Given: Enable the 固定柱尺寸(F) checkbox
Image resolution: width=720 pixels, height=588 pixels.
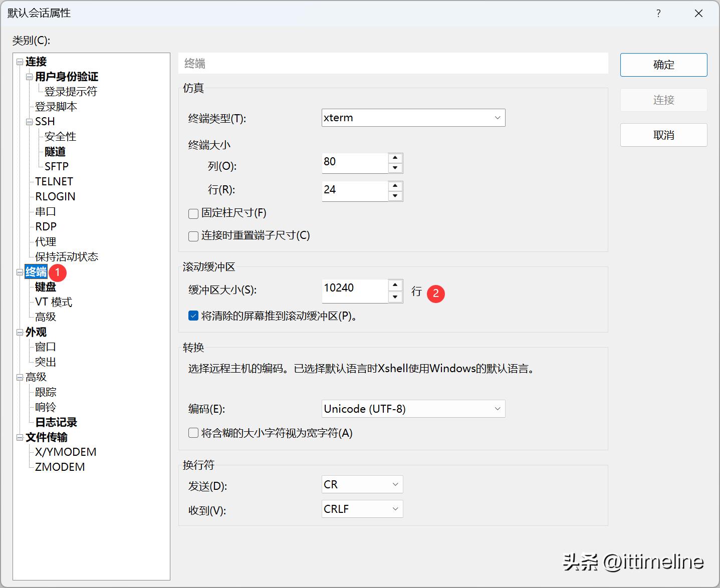Looking at the screenshot, I should 193,214.
